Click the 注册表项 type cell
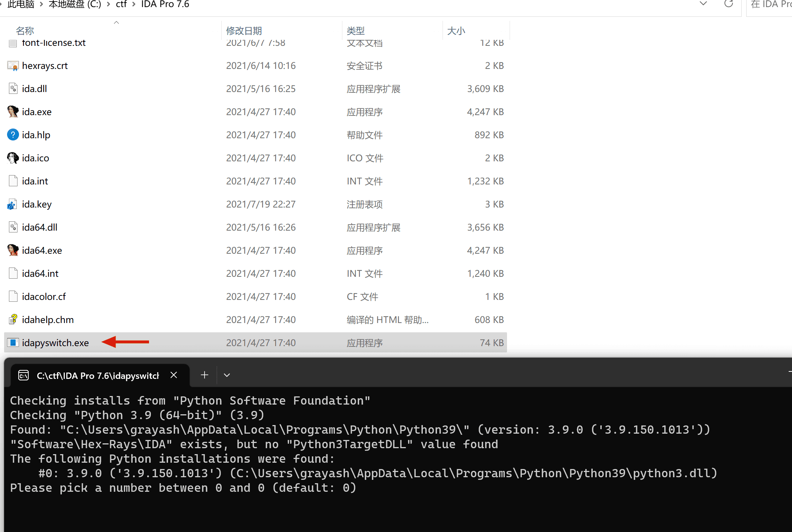792x532 pixels. (365, 205)
